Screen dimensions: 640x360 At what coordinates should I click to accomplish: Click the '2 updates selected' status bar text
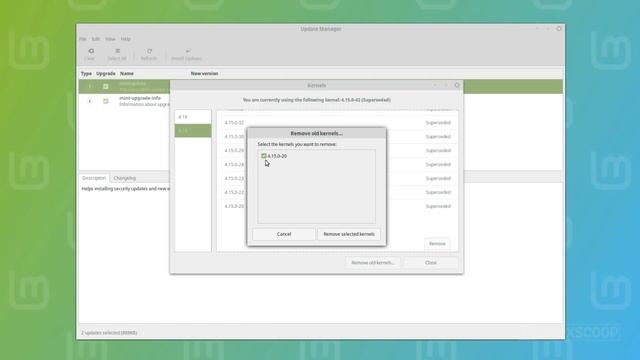coord(109,333)
